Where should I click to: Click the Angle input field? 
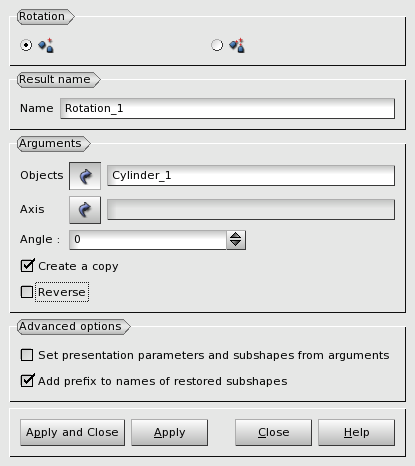(x=148, y=240)
